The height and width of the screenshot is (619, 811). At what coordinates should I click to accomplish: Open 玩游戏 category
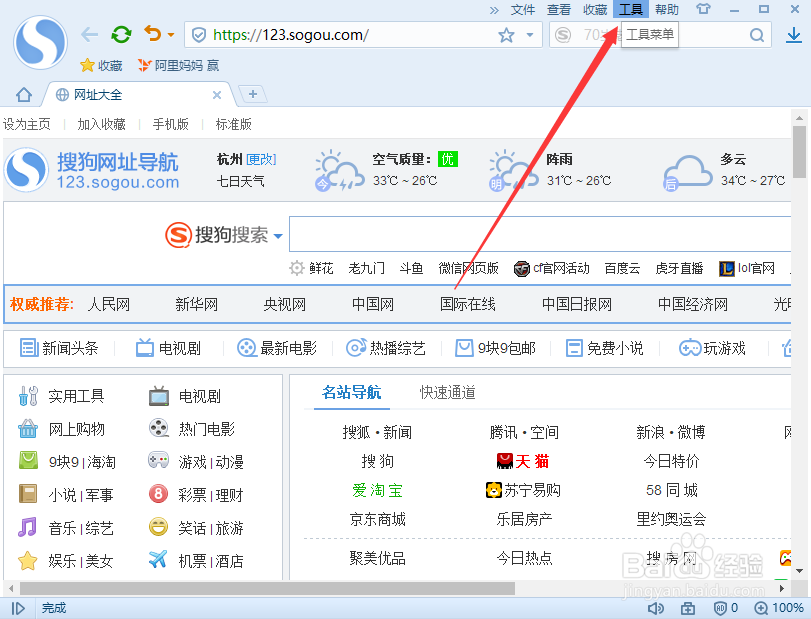pos(713,348)
